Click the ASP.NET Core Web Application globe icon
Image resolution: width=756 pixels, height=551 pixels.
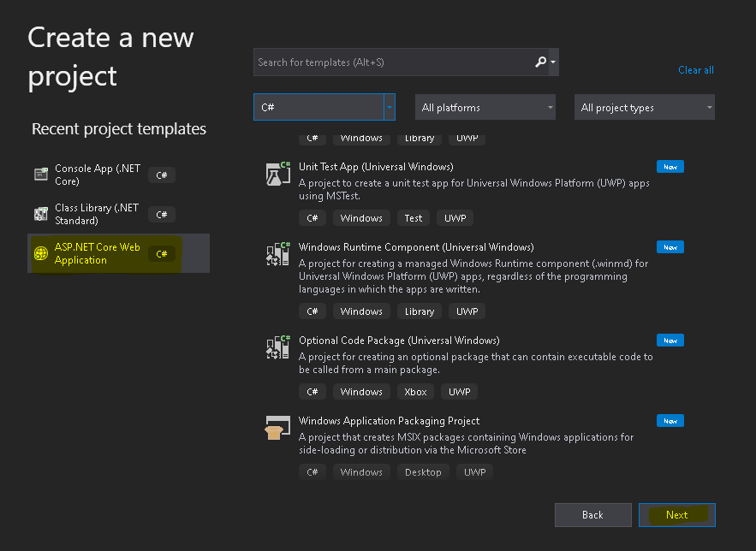pyautogui.click(x=41, y=253)
